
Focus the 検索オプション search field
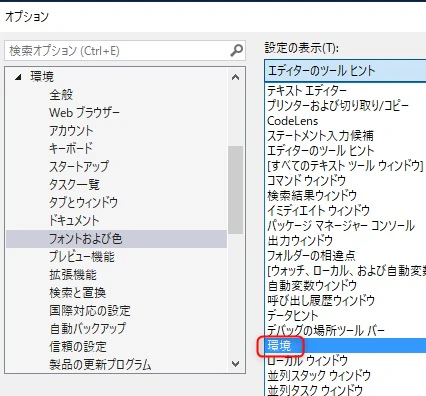125,51
